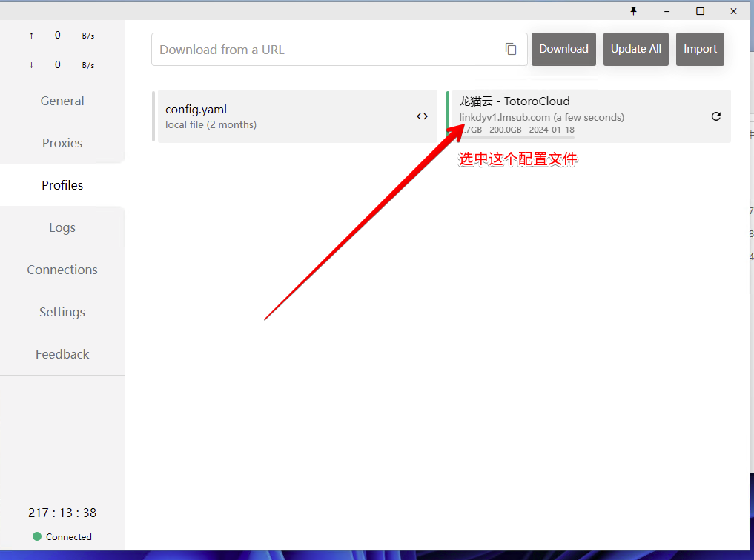
Task: Minimize the Clash window
Action: pos(667,10)
